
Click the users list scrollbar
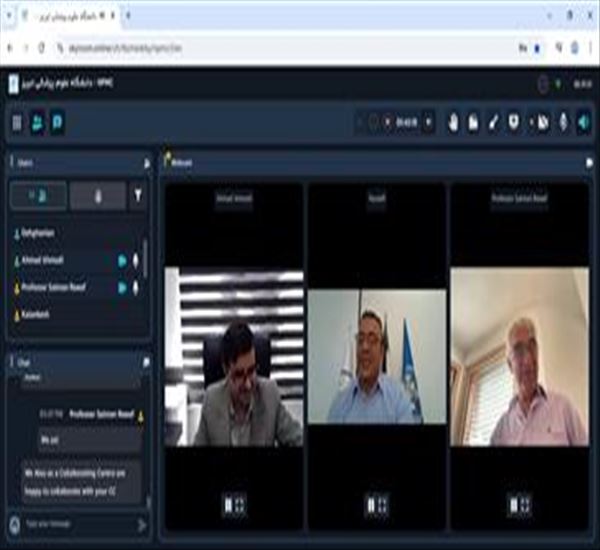point(145,259)
